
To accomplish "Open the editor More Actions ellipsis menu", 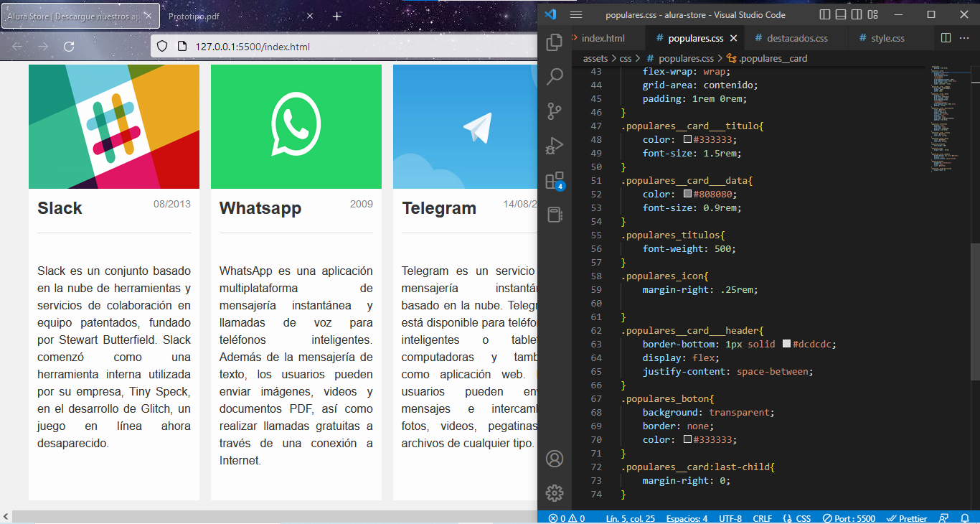I will pos(963,38).
